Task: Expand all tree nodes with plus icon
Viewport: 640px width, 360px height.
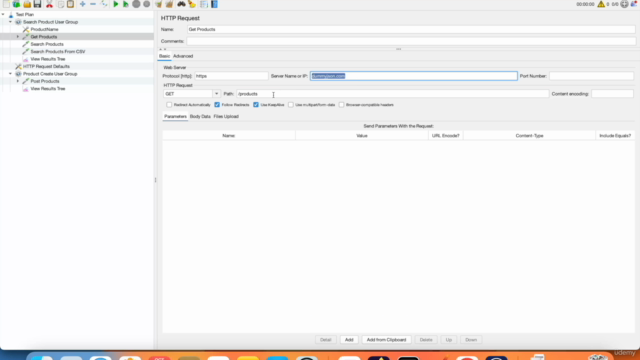Action: pyautogui.click(x=82, y=4)
